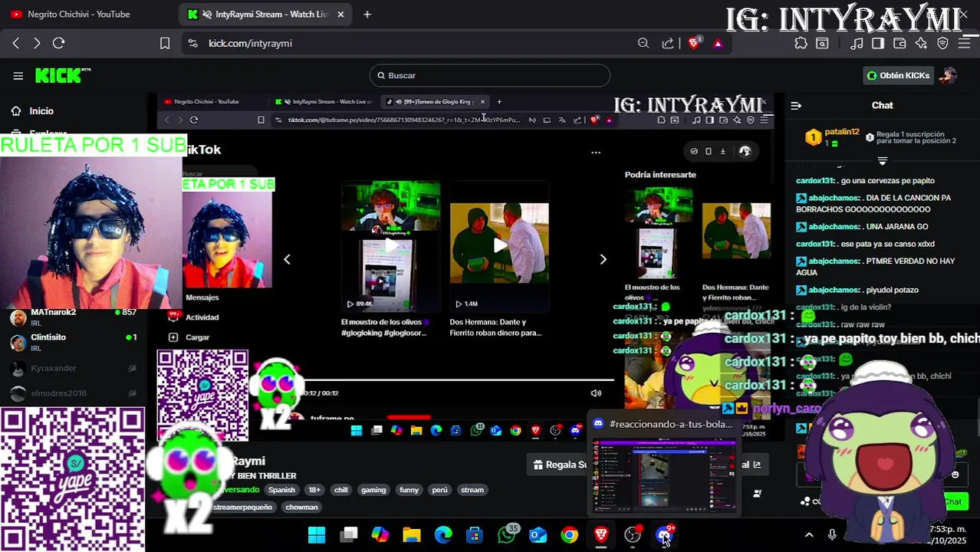This screenshot has width=980, height=552.
Task: Launch Copilot from the taskbar
Action: (x=380, y=535)
